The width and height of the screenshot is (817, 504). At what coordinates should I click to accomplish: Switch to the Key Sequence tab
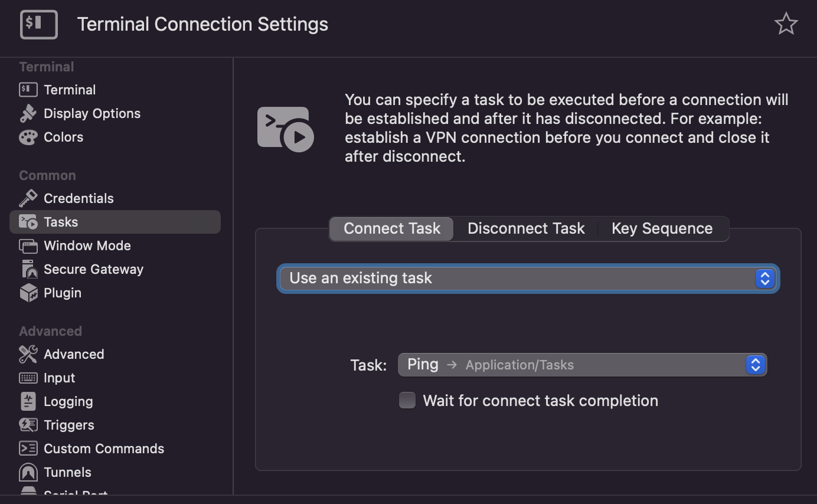point(662,229)
